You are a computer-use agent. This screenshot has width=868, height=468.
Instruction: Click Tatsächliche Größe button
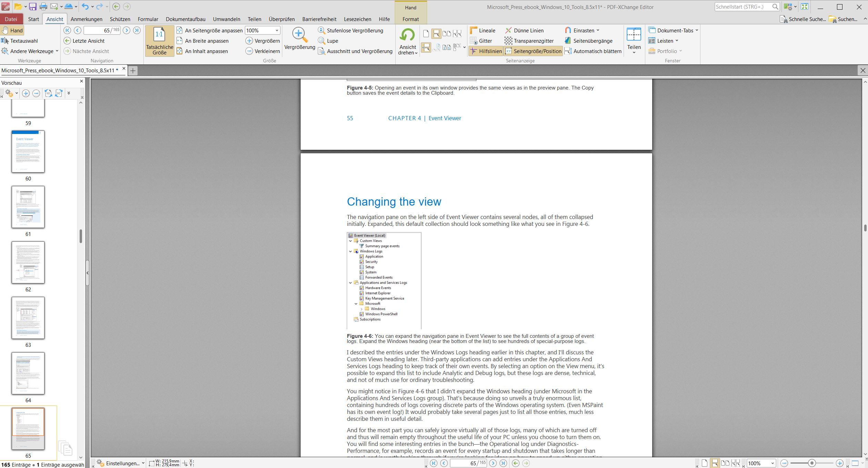pyautogui.click(x=159, y=41)
